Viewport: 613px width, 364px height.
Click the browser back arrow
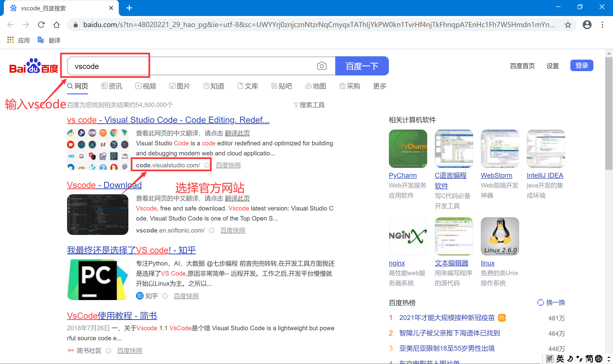coord(11,25)
